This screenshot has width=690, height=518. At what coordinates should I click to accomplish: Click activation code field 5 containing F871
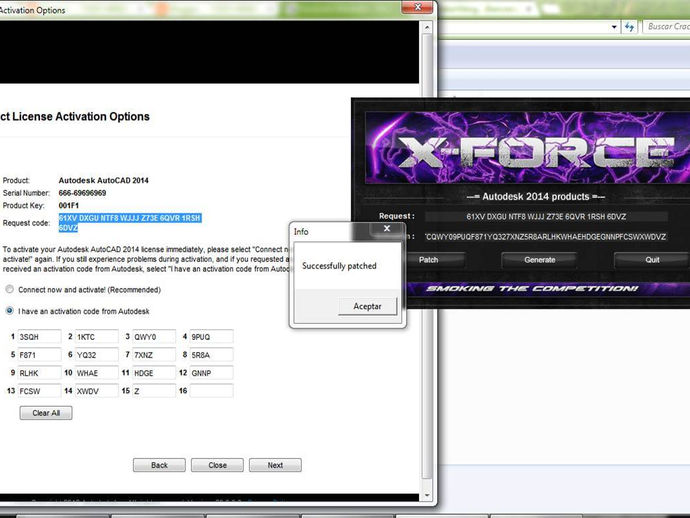click(39, 355)
